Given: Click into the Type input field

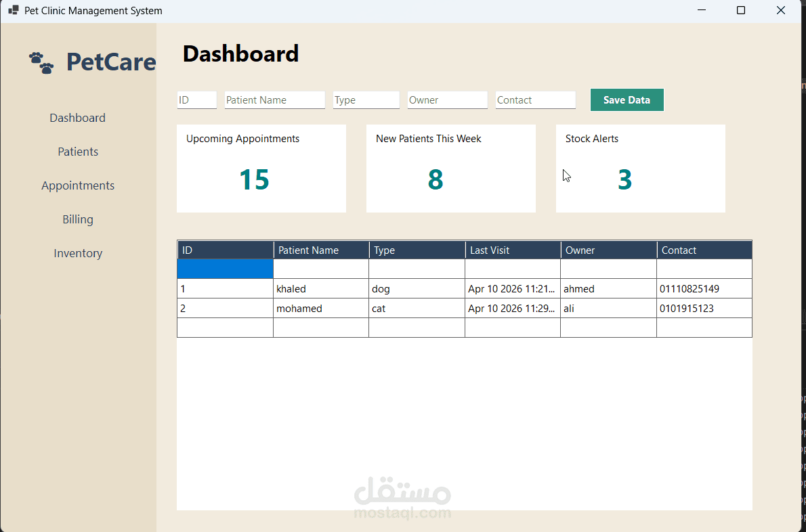Looking at the screenshot, I should tap(366, 99).
